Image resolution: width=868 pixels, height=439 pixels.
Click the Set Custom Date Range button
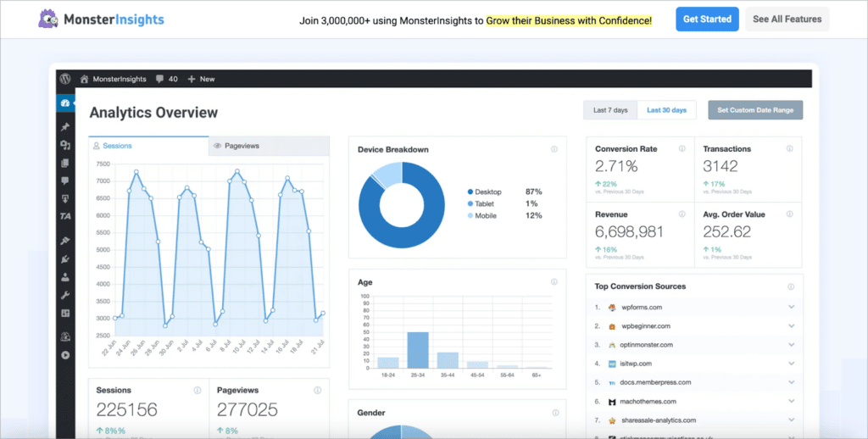[755, 110]
